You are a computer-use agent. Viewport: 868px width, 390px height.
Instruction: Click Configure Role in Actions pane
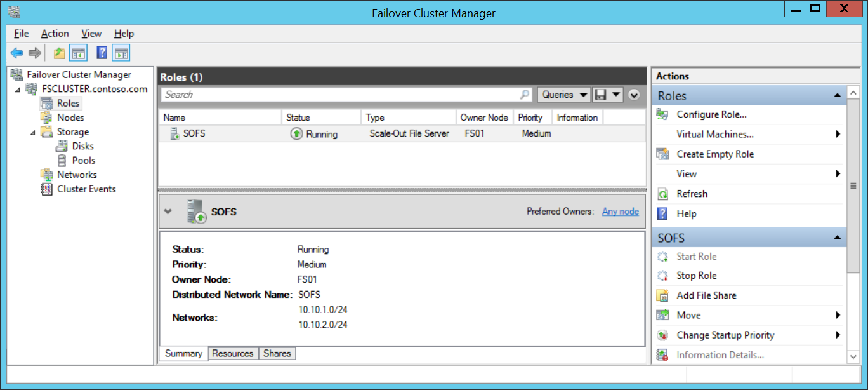[712, 114]
